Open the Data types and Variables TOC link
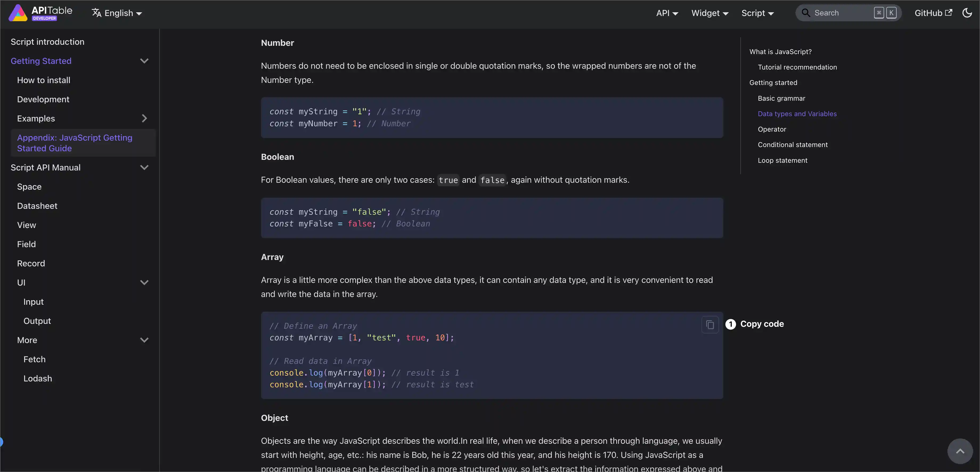 797,113
